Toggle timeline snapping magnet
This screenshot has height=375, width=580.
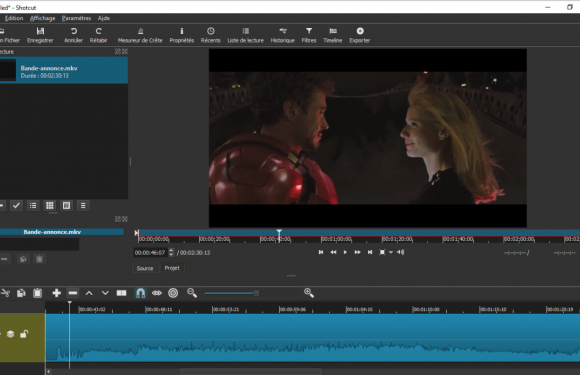141,293
